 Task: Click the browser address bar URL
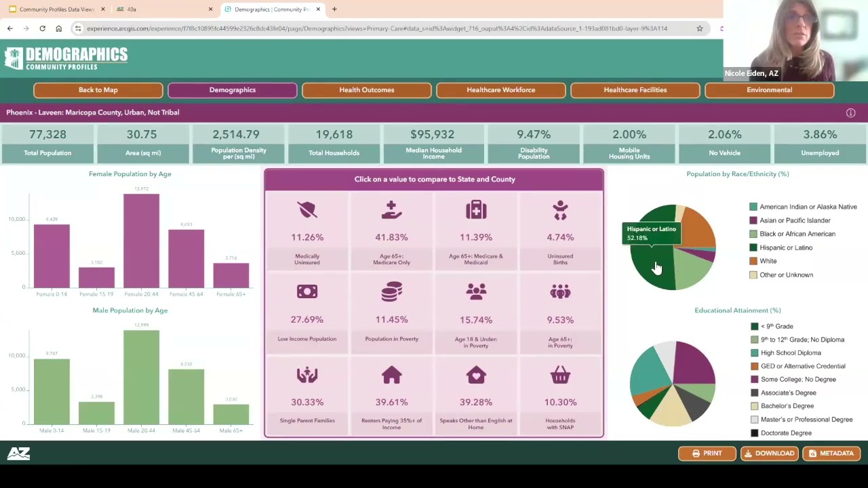coord(377,28)
